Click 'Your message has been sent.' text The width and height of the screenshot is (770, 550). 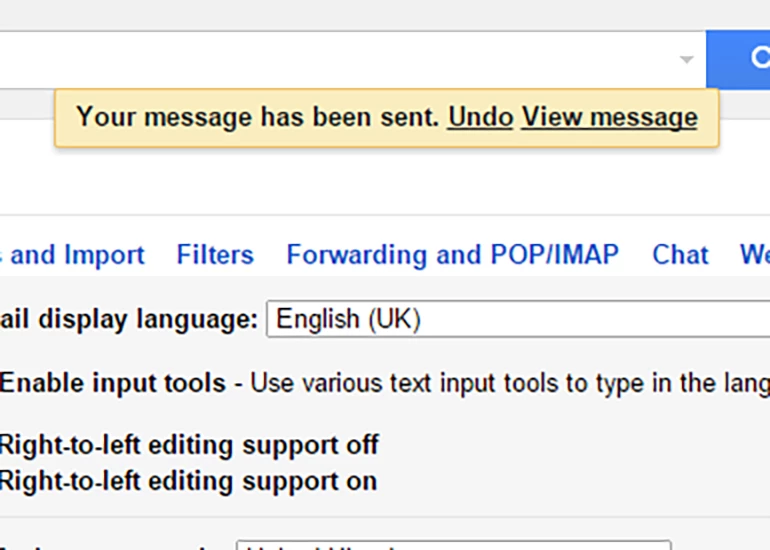tap(257, 117)
